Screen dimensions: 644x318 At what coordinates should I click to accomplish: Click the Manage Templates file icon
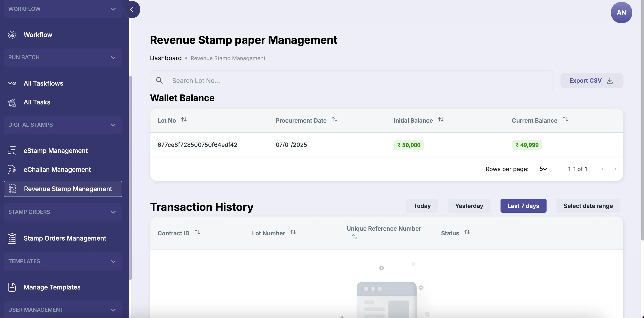click(x=12, y=287)
